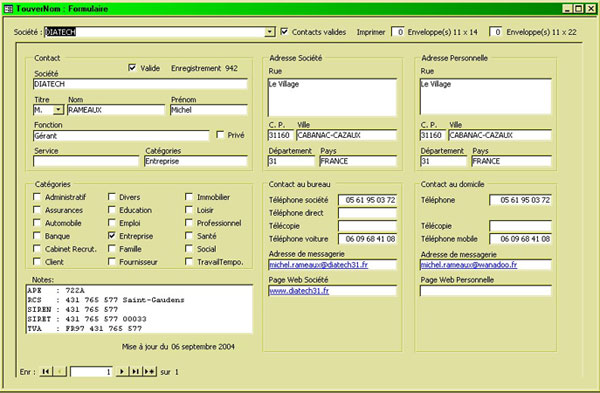Click the Téléphone voiture field

pos(367,239)
